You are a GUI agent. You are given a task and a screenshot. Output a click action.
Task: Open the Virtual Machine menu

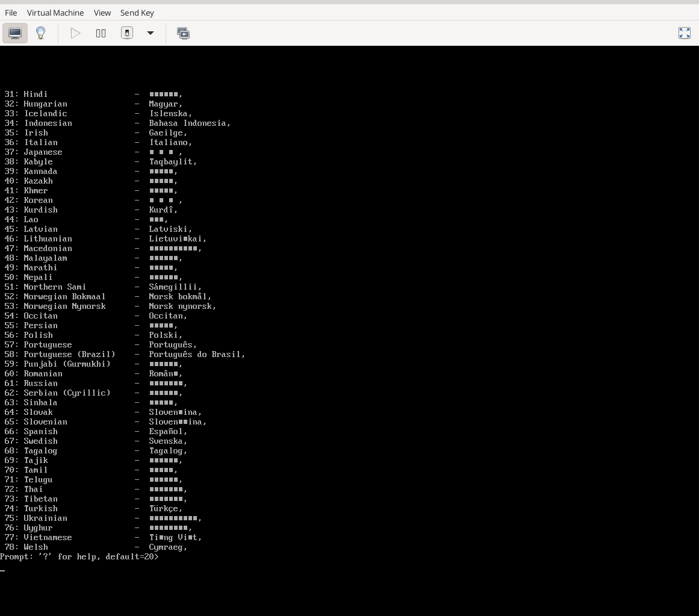[55, 13]
